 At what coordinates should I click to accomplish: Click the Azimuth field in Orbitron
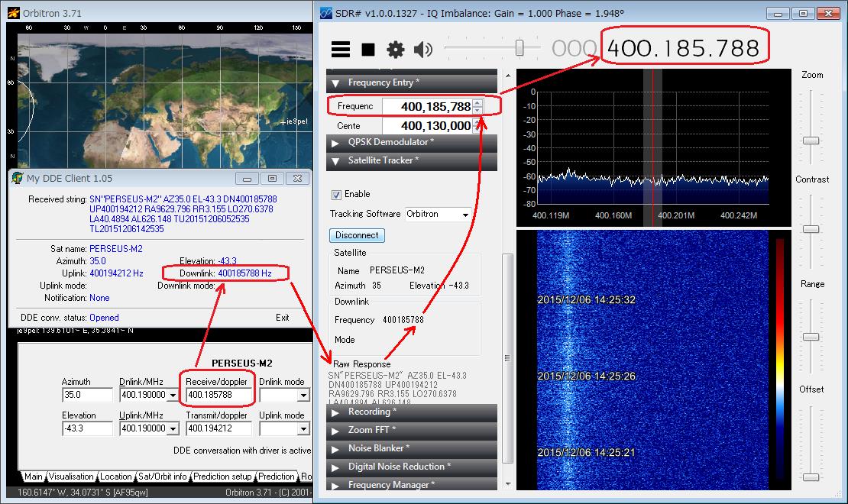87,396
